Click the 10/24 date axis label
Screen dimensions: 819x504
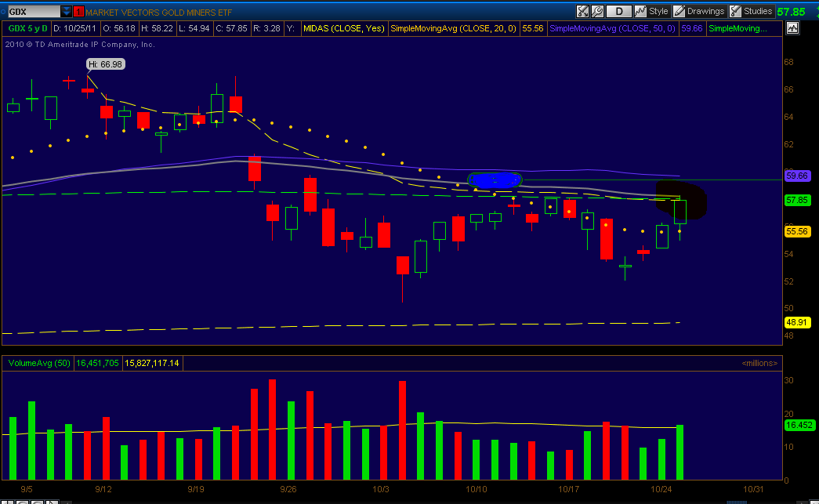(661, 489)
